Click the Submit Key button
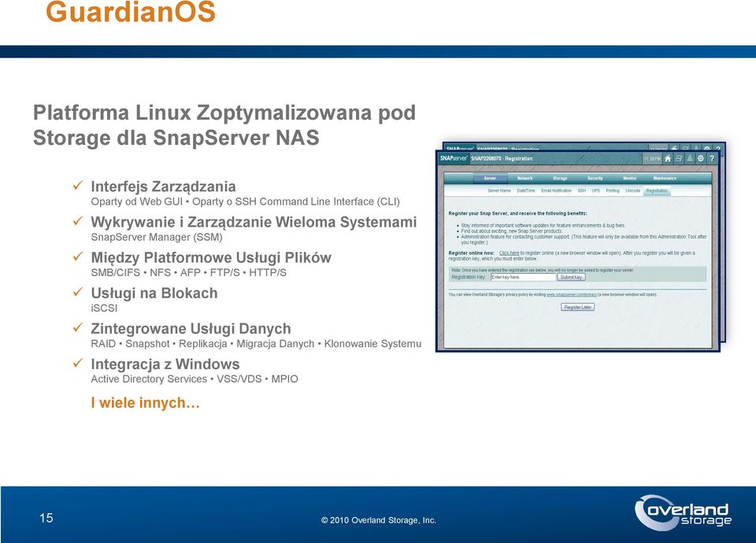The height and width of the screenshot is (543, 756). click(x=572, y=277)
